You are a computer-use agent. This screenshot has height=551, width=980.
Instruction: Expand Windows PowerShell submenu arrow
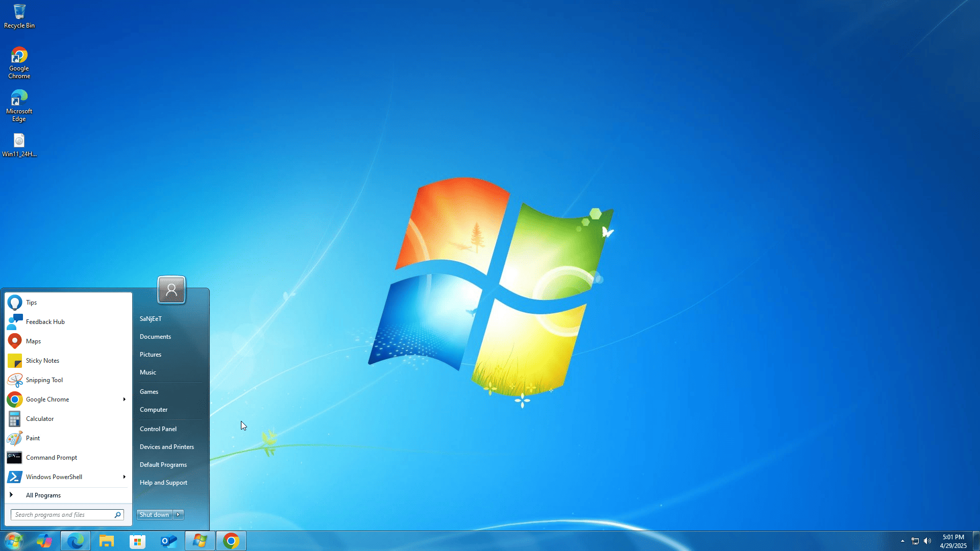(124, 477)
